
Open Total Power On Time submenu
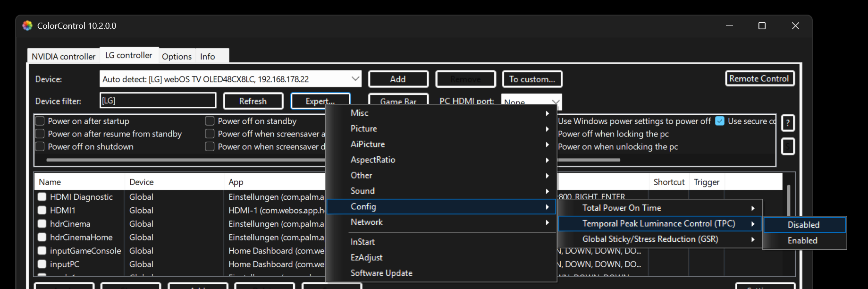click(660, 208)
